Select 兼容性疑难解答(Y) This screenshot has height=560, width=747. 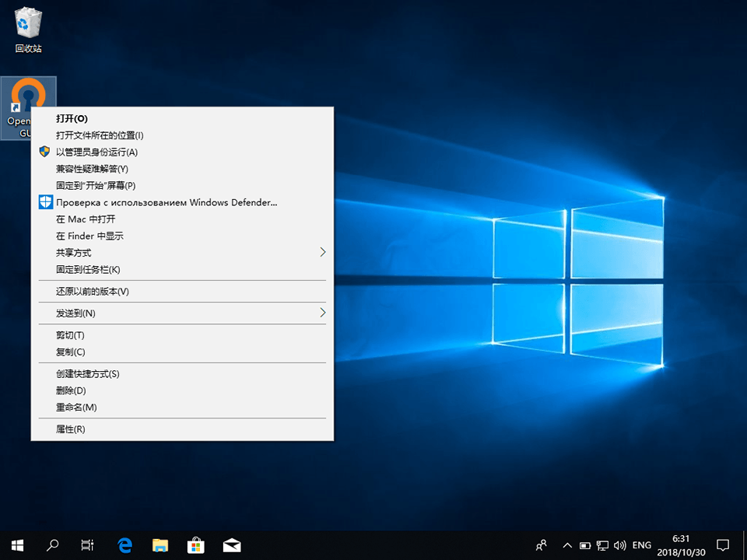coord(182,169)
